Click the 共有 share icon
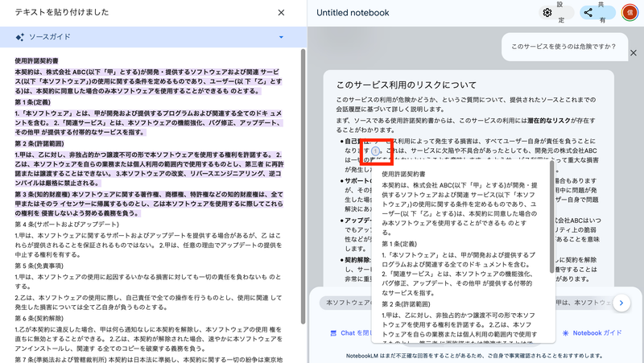The height and width of the screenshot is (363, 644). coord(588,13)
